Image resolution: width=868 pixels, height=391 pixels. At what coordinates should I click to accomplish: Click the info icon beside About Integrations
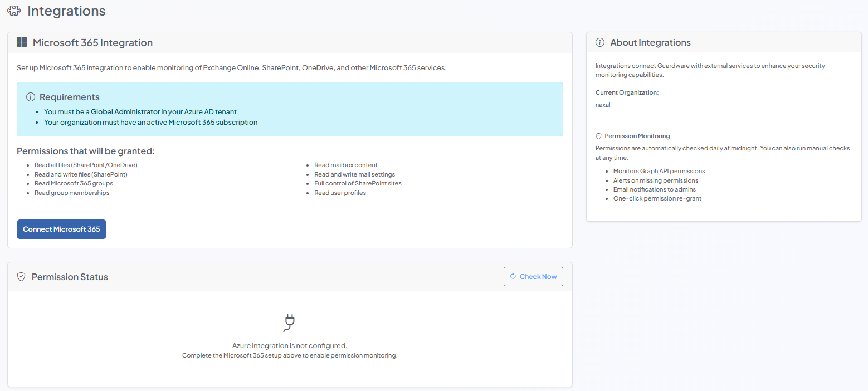(600, 43)
